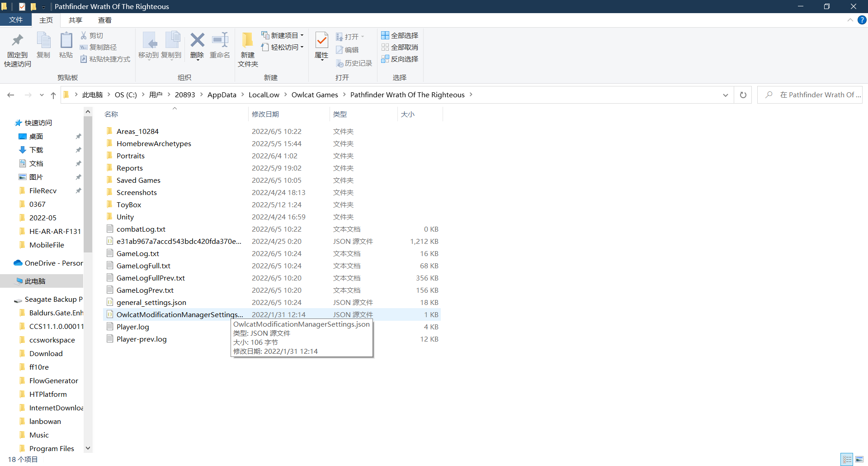Open recent locations dropdown near navigation arrows
The height and width of the screenshot is (466, 868).
point(42,95)
